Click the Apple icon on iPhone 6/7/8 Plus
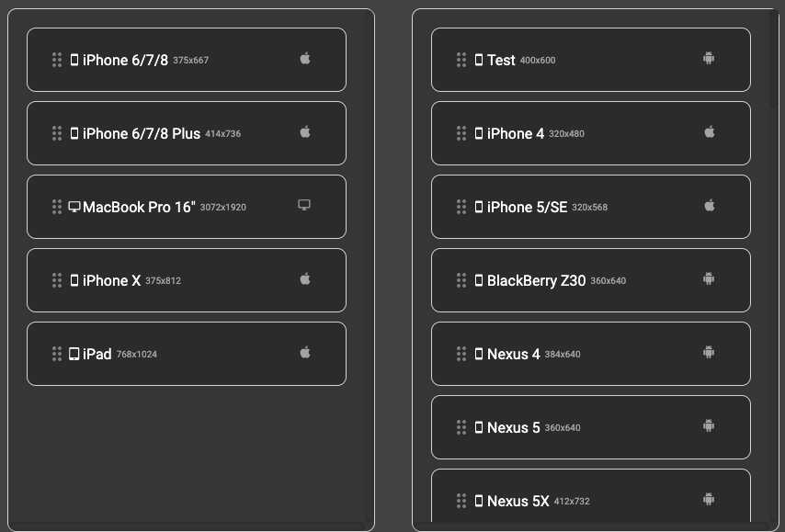Screen dimensions: 785x532 click(x=305, y=132)
